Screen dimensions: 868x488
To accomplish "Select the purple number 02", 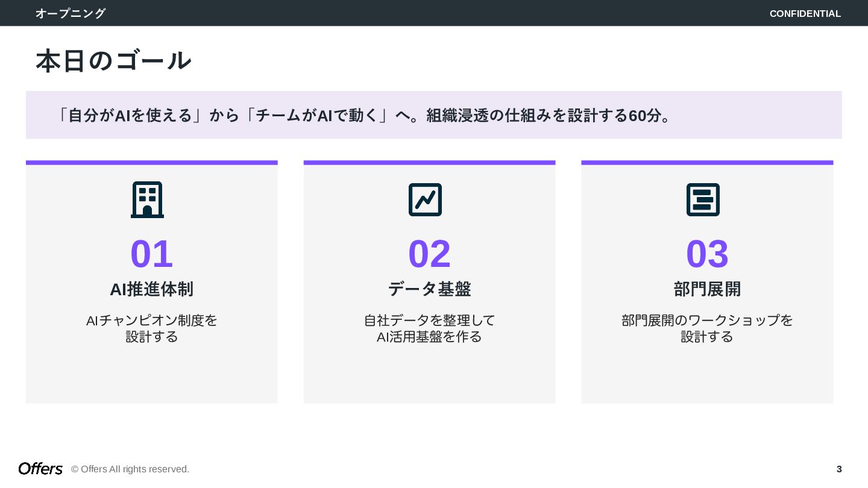I will coord(429,254).
